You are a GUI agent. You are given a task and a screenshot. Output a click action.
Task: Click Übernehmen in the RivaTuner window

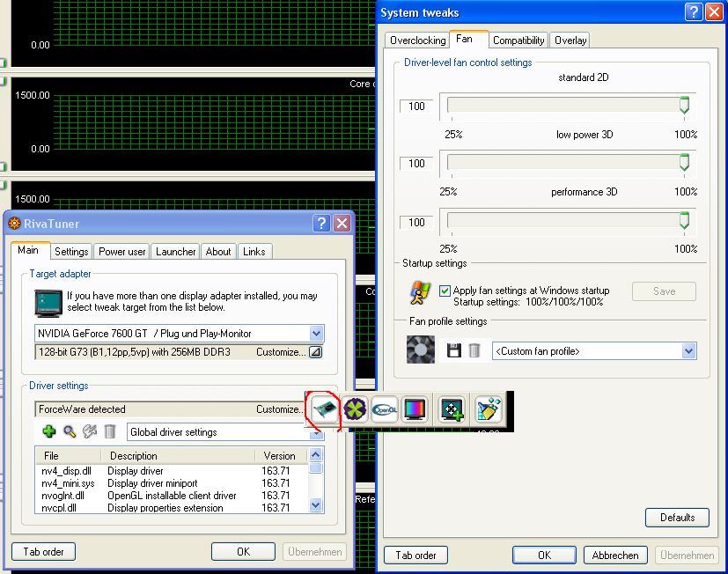(315, 552)
